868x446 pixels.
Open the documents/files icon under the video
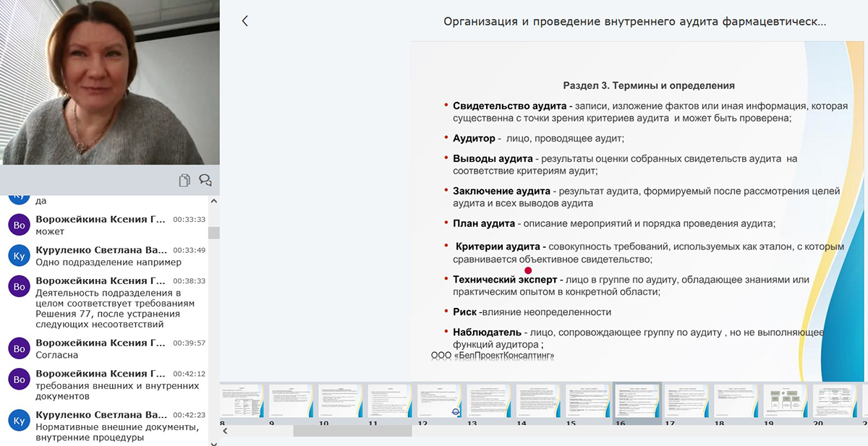(x=185, y=180)
